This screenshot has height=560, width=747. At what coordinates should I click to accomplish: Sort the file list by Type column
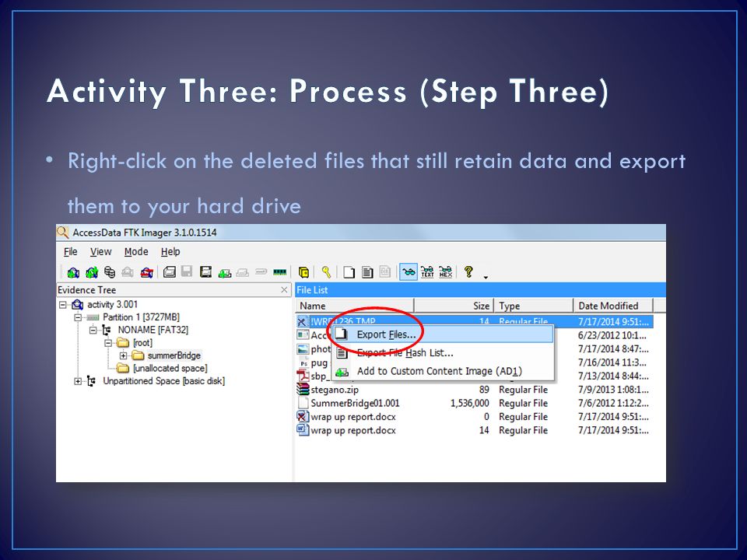534,306
